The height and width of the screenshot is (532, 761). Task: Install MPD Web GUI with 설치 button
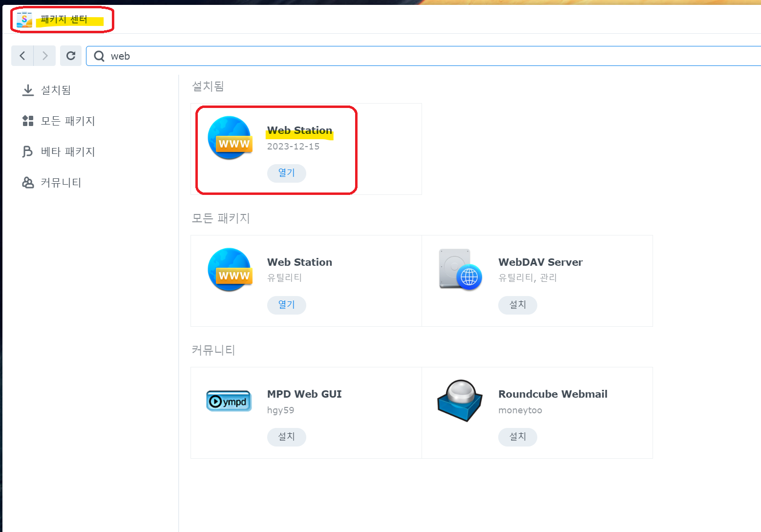(287, 437)
